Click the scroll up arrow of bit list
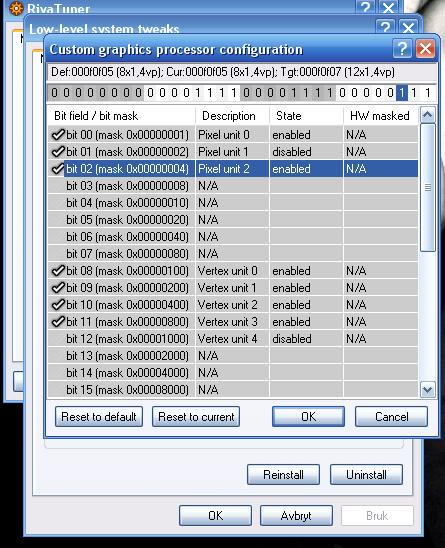The width and height of the screenshot is (445, 548). pos(428,115)
